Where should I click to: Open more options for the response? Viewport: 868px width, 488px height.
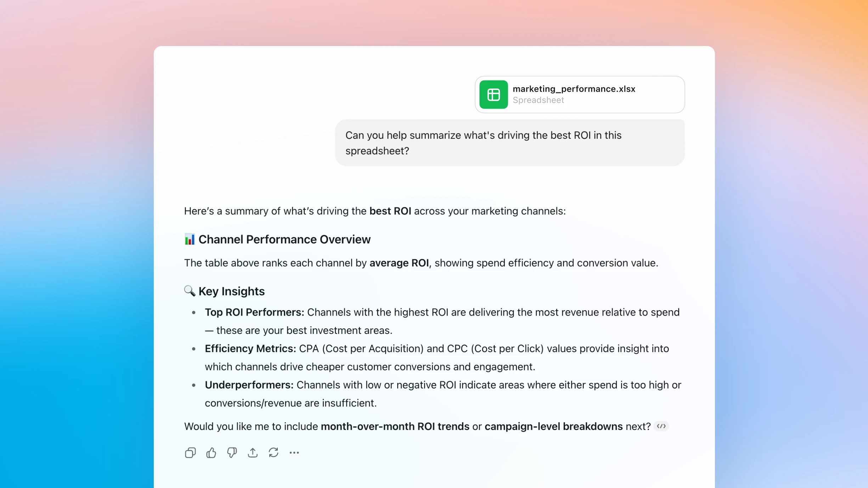pyautogui.click(x=294, y=452)
